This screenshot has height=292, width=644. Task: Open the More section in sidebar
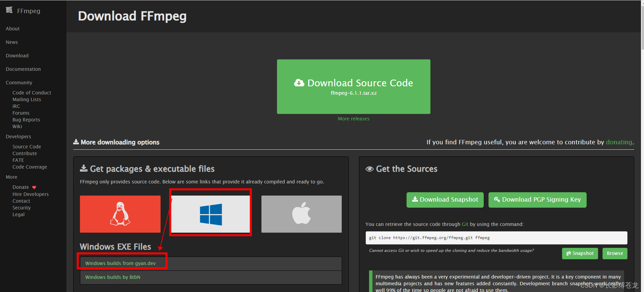(x=11, y=177)
